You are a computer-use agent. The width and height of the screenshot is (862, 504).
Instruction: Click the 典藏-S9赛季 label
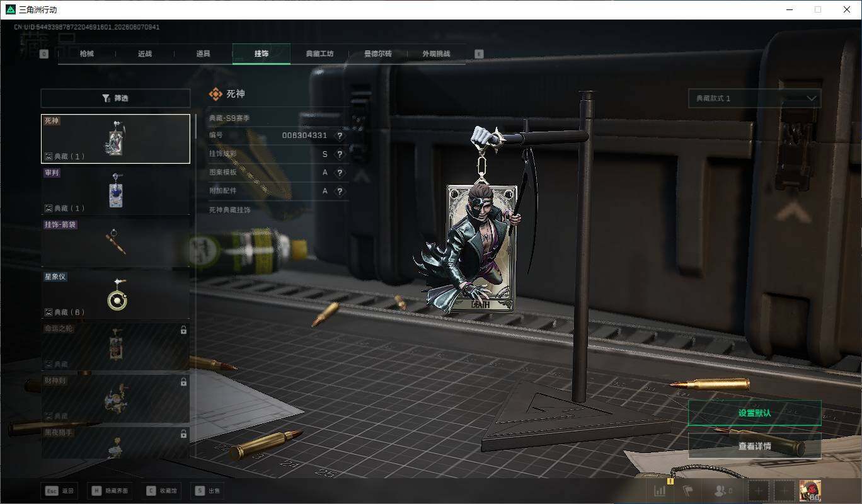[229, 118]
